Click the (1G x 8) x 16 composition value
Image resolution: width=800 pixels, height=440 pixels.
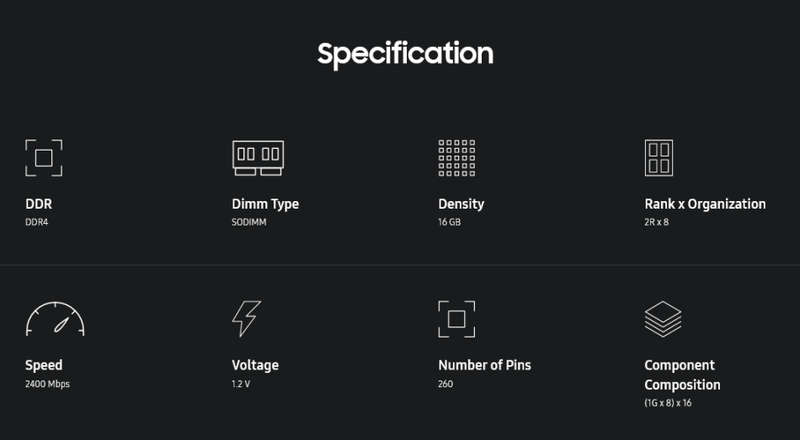(x=668, y=403)
